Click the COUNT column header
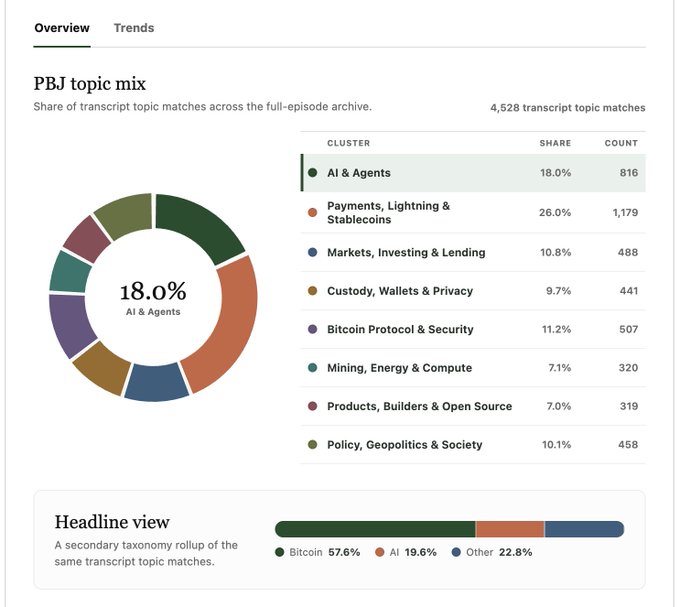This screenshot has height=607, width=680. (621, 143)
